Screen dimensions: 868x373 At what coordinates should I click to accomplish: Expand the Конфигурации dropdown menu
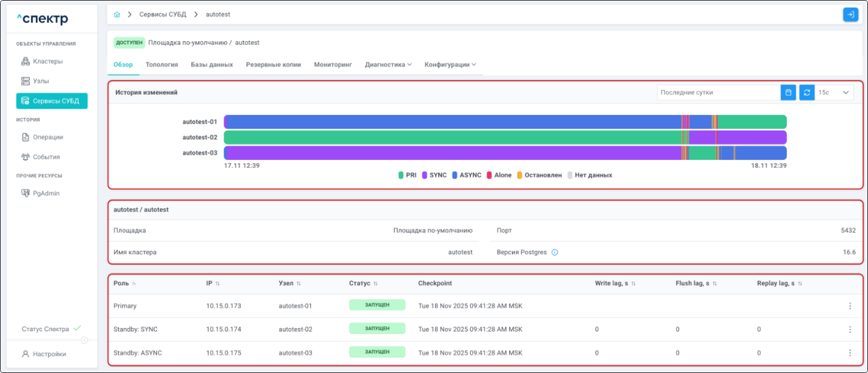coord(450,65)
